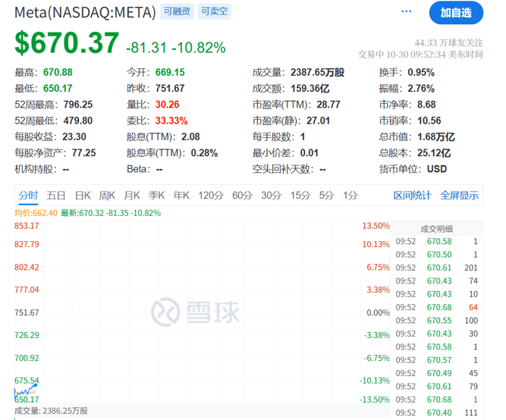
Task: Select the 分时 intraday chart tab
Action: (x=28, y=196)
